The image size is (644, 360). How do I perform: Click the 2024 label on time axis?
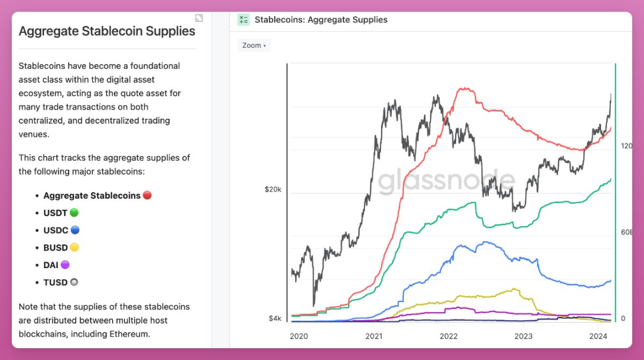tap(598, 336)
